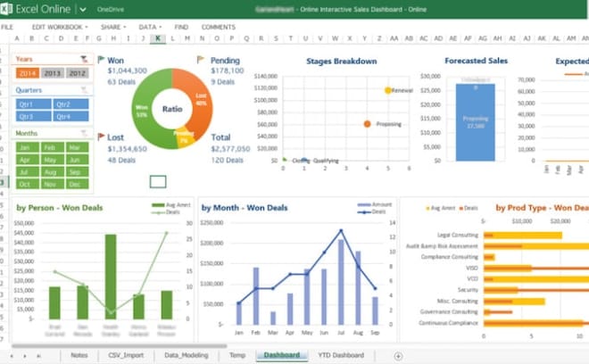Select the Jul month slicer button
589x364 pixels.
pos(28,172)
